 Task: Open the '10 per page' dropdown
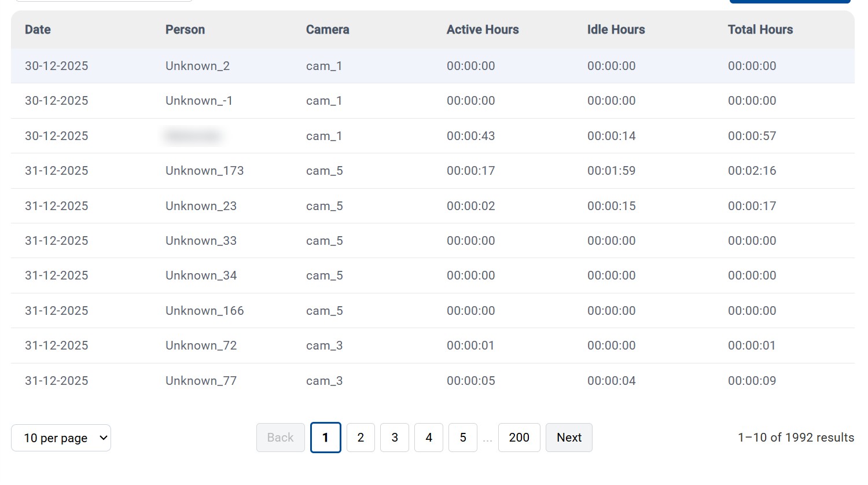(x=61, y=438)
